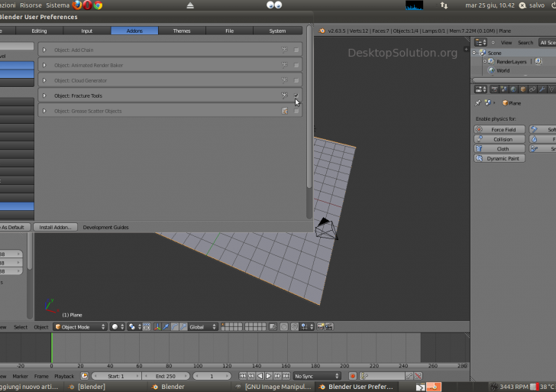Open the Object Mode dropdown
The image size is (556, 392).
click(x=80, y=327)
